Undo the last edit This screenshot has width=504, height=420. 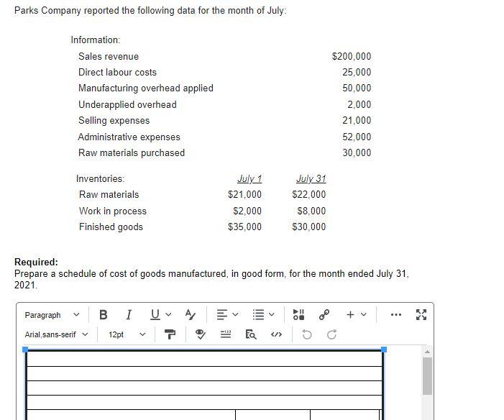[307, 335]
